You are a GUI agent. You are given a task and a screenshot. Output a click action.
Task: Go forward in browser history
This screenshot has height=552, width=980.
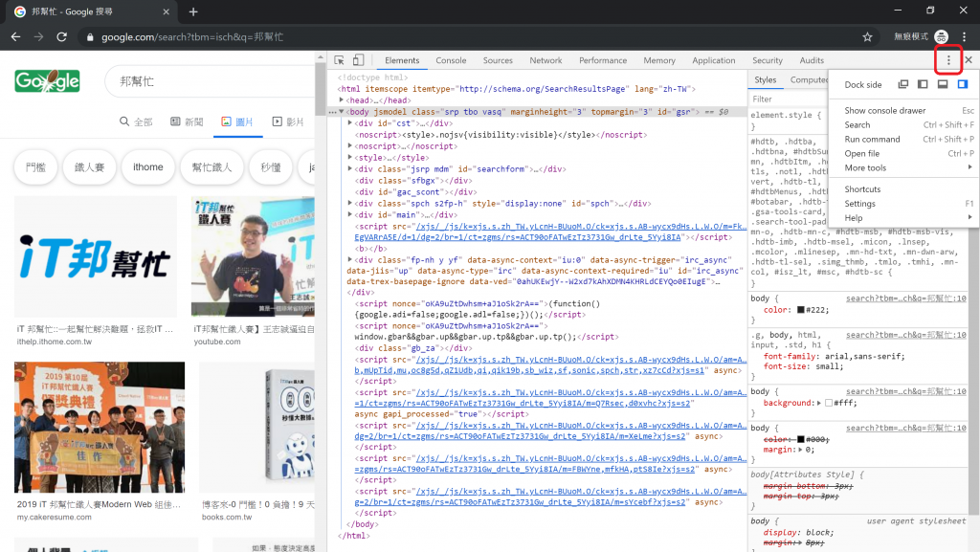click(x=38, y=37)
